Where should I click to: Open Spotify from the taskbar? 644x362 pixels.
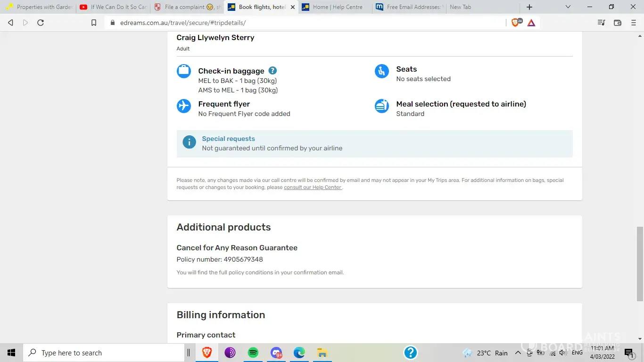pos(253,353)
